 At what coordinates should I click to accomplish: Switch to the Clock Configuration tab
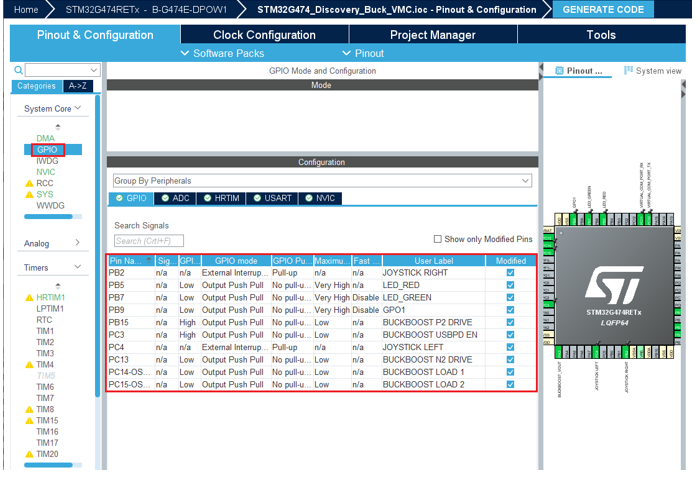coord(264,35)
